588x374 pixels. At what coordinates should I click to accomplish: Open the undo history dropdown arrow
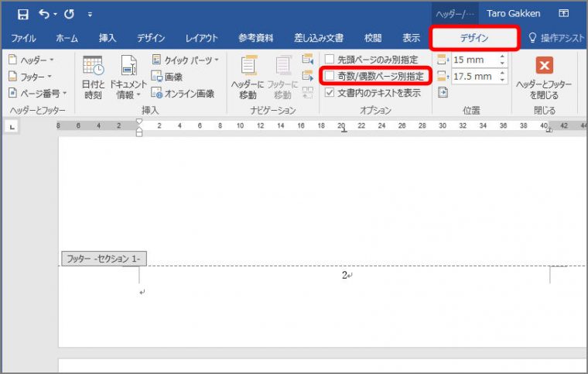pyautogui.click(x=55, y=15)
